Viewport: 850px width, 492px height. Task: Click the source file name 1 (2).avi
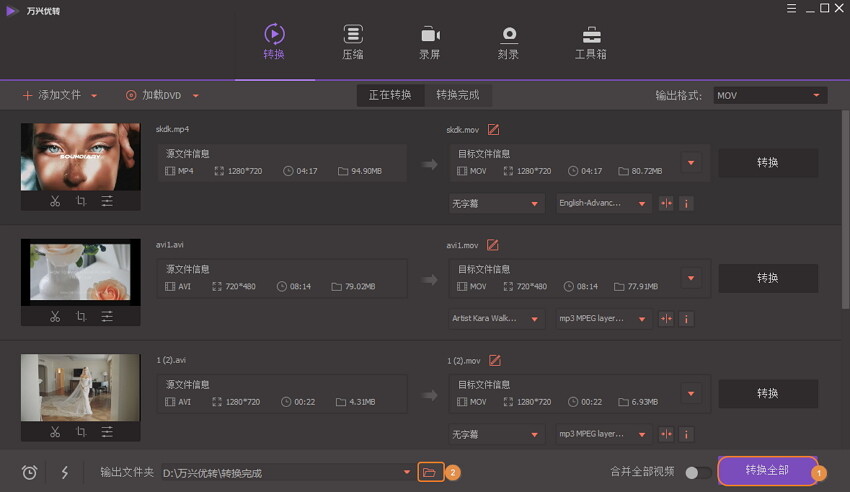click(171, 360)
